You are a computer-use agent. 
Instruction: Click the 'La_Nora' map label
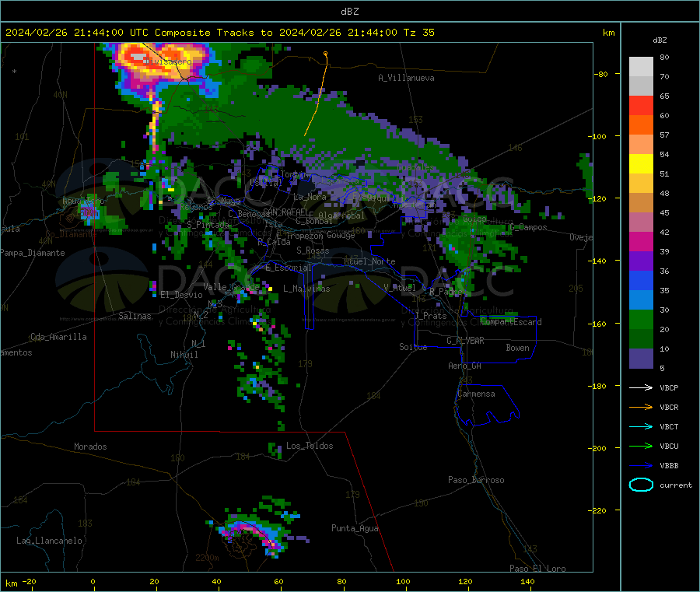310,197
